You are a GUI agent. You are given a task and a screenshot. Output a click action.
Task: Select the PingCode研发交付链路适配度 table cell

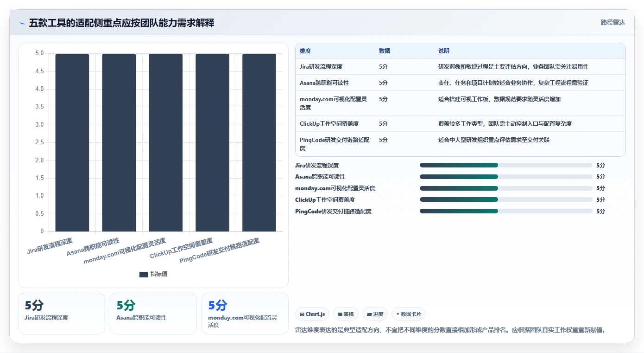[335, 144]
